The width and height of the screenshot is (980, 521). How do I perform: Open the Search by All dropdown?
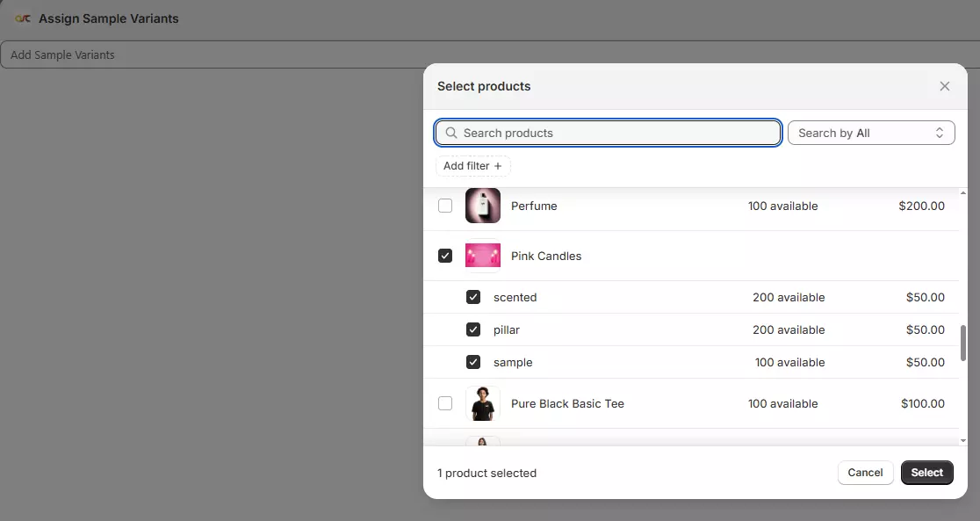point(871,134)
